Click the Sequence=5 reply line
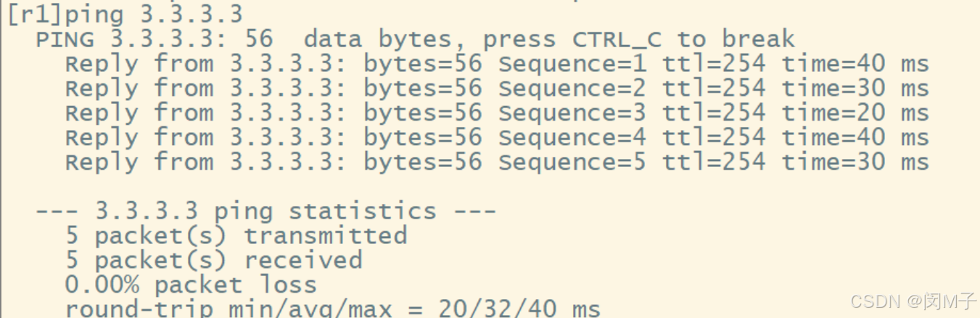980x318 pixels. (497, 163)
